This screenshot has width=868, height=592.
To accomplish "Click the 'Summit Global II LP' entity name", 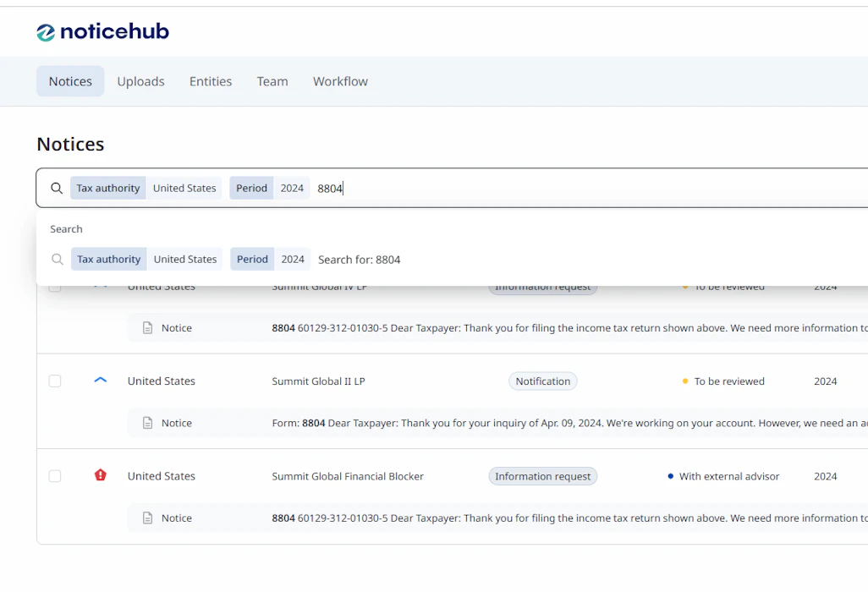I will 318,381.
